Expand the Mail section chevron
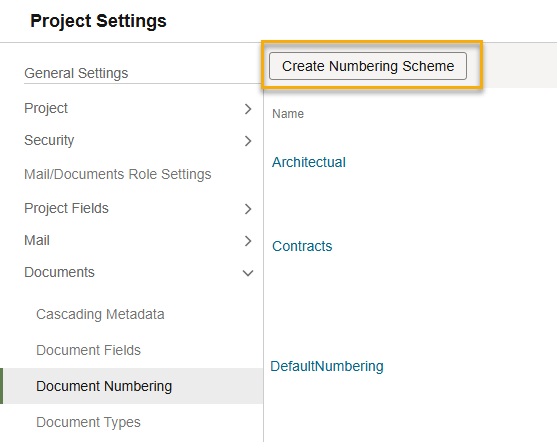 coord(248,241)
